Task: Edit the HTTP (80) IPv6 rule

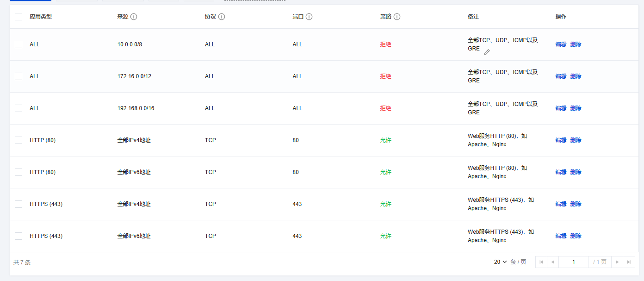Action: [561, 172]
